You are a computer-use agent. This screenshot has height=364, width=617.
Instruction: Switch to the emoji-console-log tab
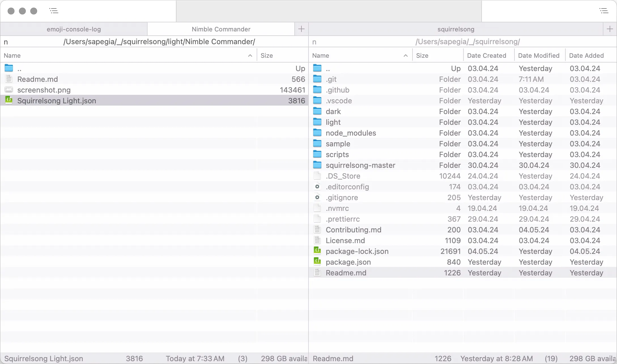point(74,29)
